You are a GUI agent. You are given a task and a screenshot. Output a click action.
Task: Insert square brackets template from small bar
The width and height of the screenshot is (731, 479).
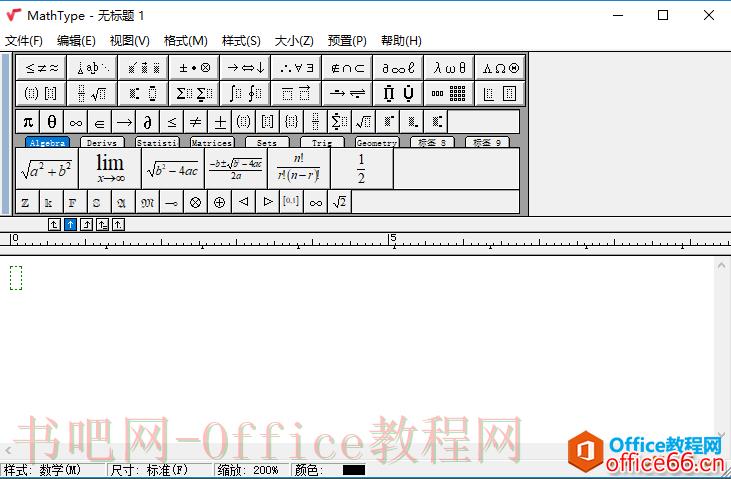coord(268,122)
